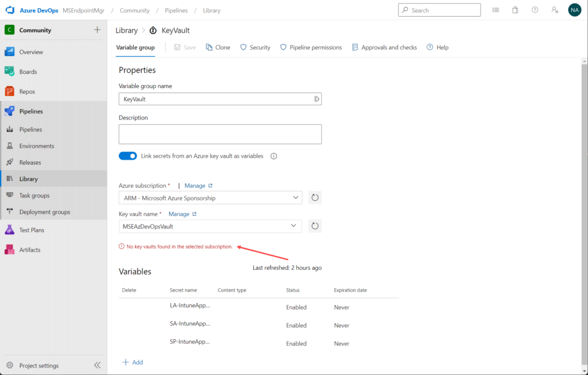The width and height of the screenshot is (588, 375).
Task: Click the Status column header
Action: coord(292,290)
